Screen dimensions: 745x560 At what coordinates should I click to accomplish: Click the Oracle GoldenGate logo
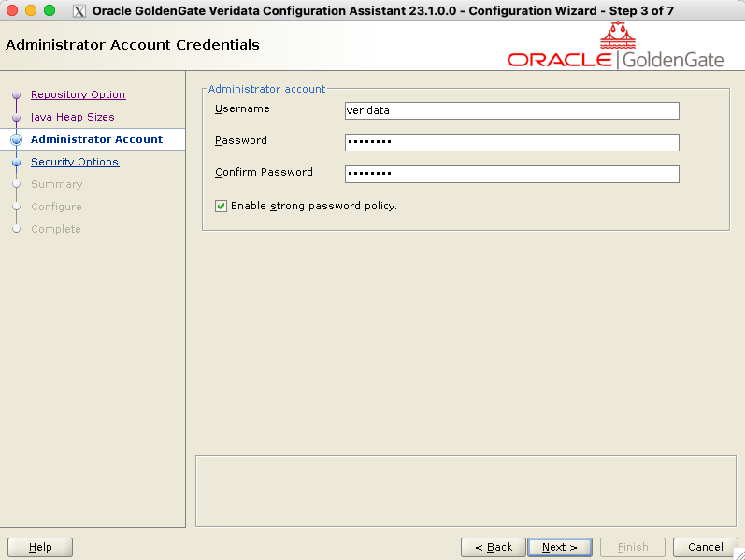click(x=615, y=46)
